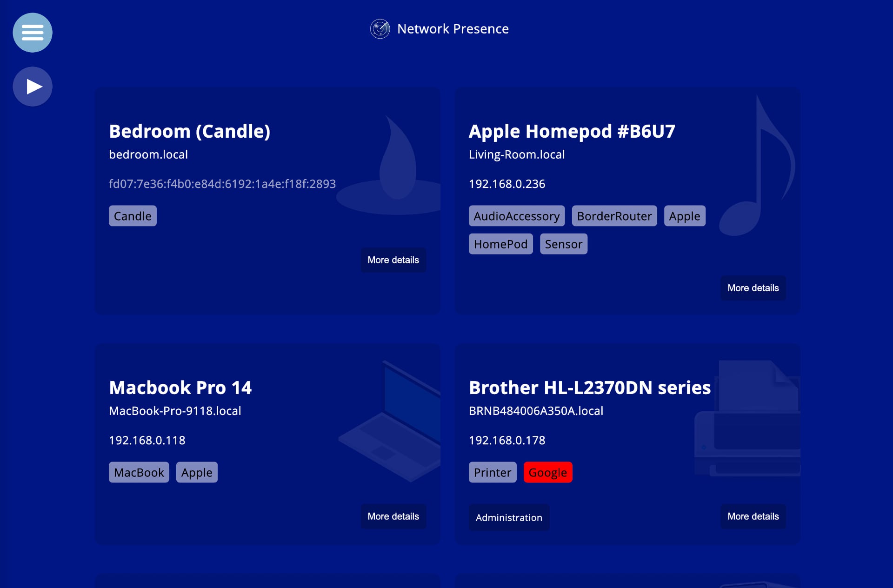Viewport: 893px width, 588px height.
Task: Click the MacBook tag
Action: [x=139, y=472]
